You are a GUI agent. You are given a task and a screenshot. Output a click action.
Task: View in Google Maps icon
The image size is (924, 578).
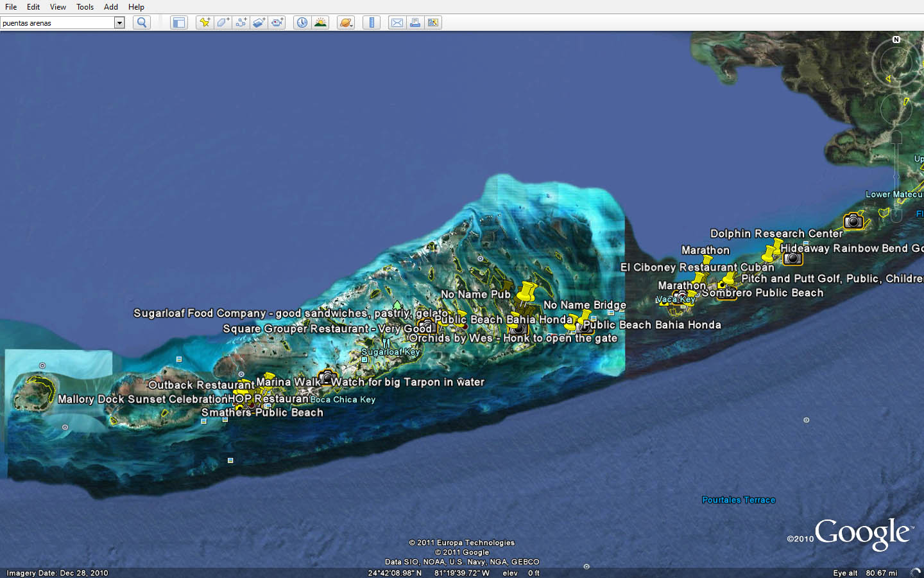[433, 22]
